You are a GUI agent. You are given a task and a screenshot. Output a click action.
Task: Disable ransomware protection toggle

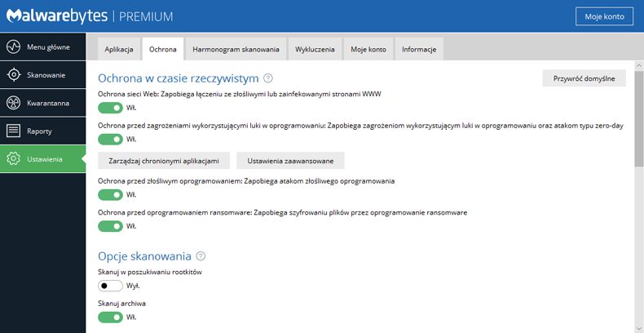(111, 226)
